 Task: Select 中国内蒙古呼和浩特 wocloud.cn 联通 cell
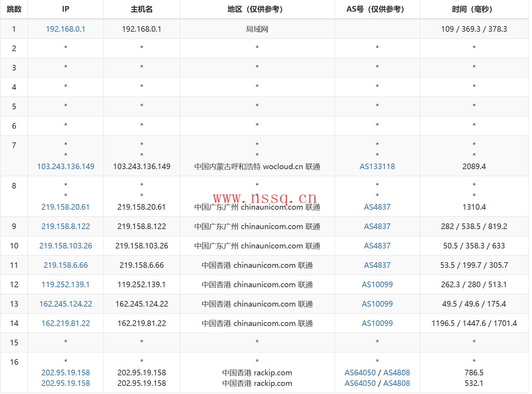pos(257,166)
